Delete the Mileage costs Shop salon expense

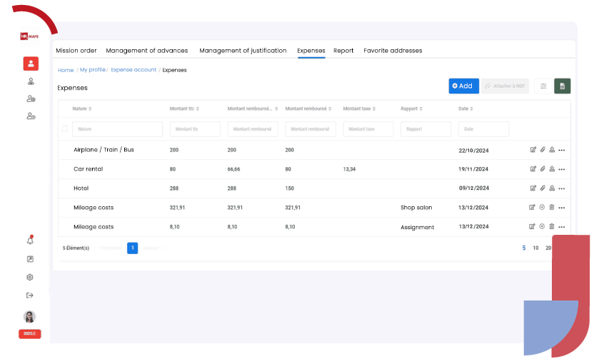coord(552,207)
